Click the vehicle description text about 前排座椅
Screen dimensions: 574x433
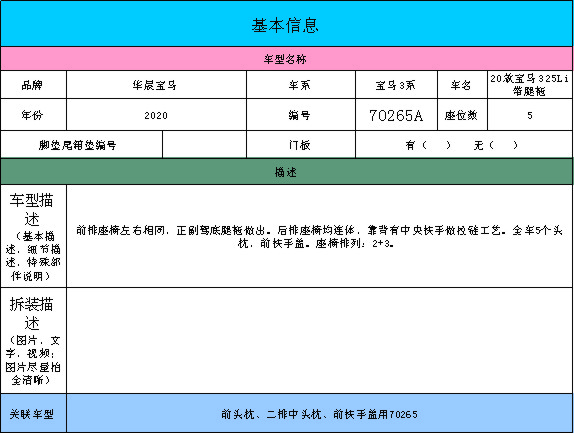click(x=319, y=236)
